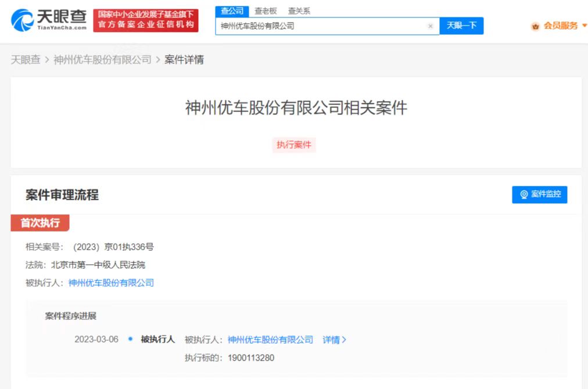588x389 pixels.
Task: Open 神州优车股份有限公司 breadcrumb link
Action: point(102,60)
